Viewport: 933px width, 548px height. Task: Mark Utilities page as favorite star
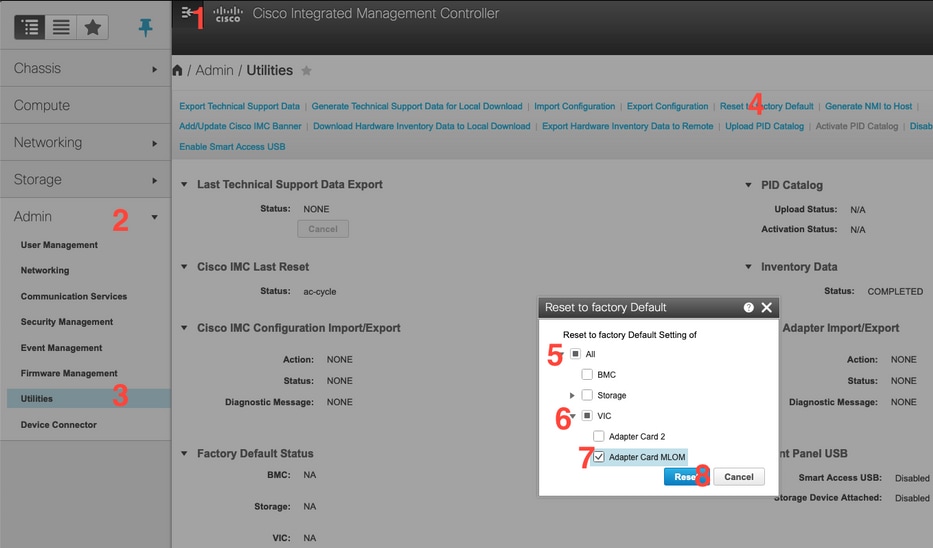click(x=306, y=71)
